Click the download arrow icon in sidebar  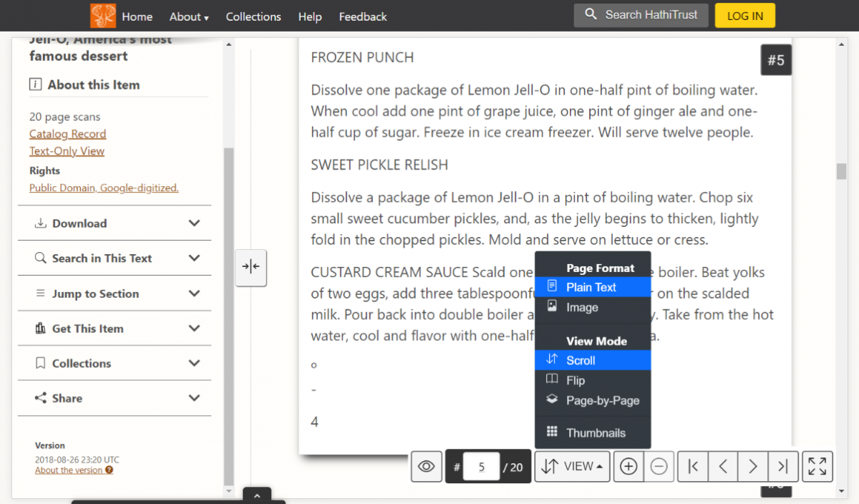(41, 223)
